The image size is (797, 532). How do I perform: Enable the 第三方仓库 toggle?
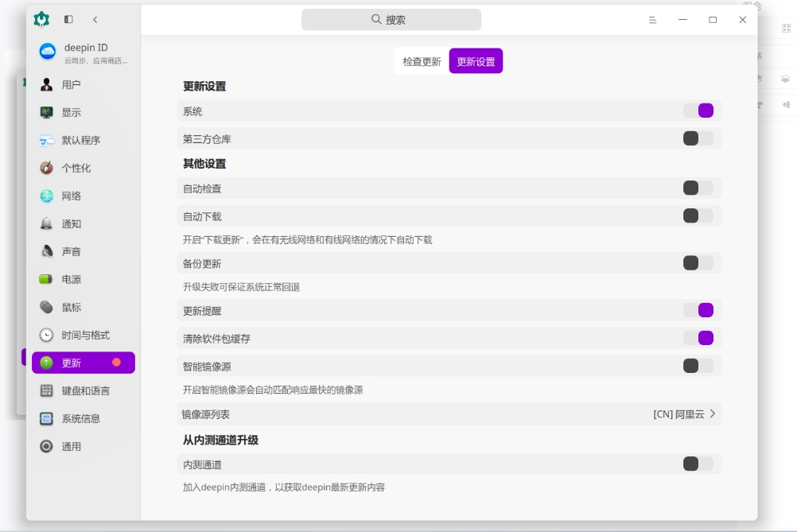tap(698, 138)
